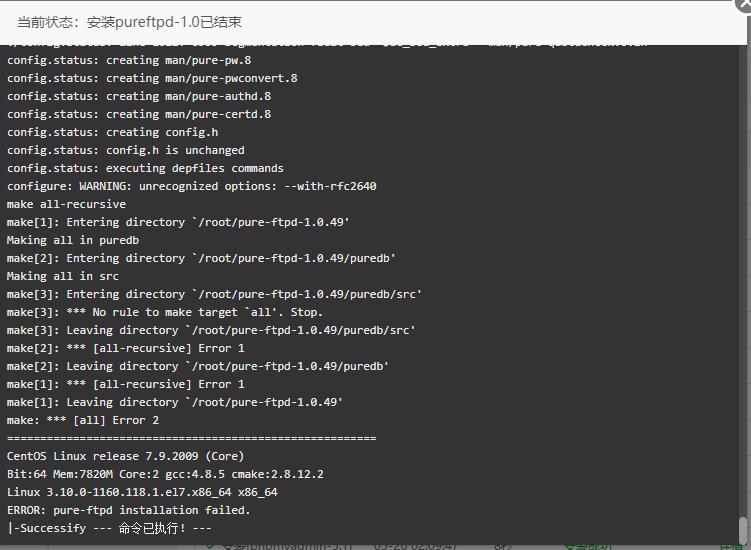Click the 'config.h is unchanged' log line
This screenshot has height=550, width=751.
pyautogui.click(x=125, y=150)
